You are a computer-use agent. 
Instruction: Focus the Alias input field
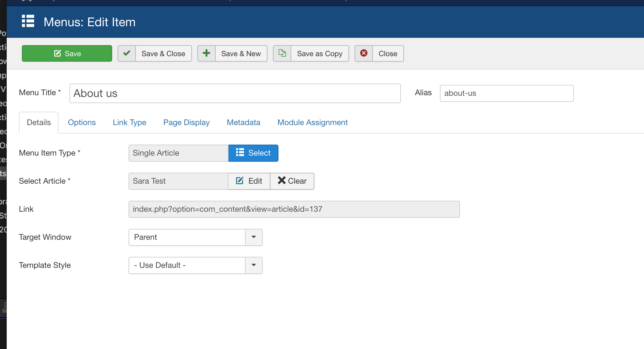[x=506, y=93]
